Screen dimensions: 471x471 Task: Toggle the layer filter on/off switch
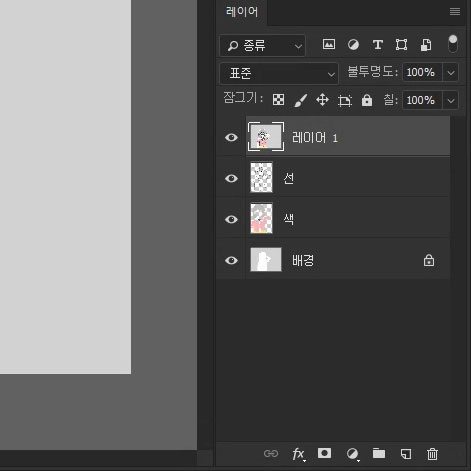tap(453, 44)
